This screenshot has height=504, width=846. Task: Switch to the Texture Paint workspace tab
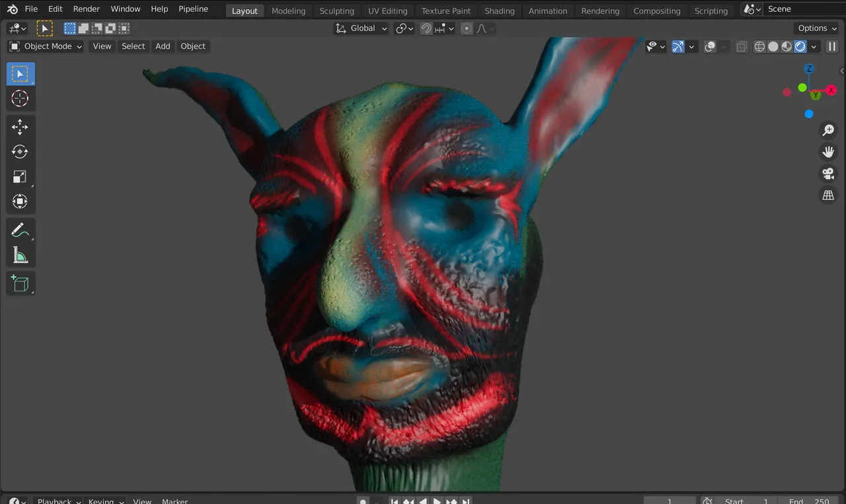tap(446, 11)
